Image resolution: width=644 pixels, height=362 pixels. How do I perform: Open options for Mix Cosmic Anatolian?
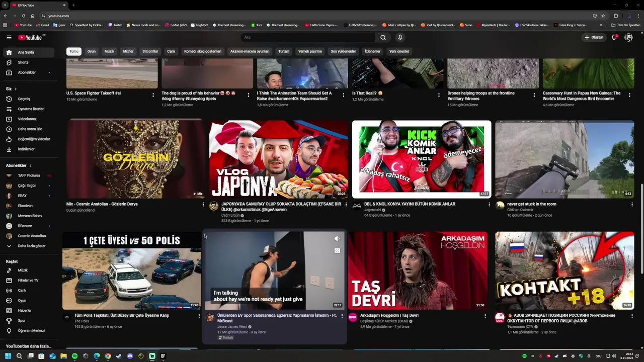(203, 205)
